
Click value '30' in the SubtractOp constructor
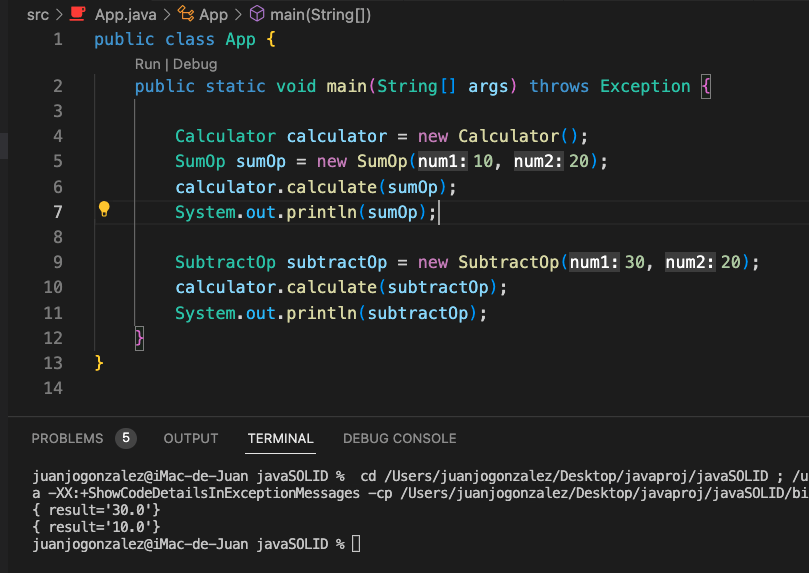pyautogui.click(x=635, y=263)
